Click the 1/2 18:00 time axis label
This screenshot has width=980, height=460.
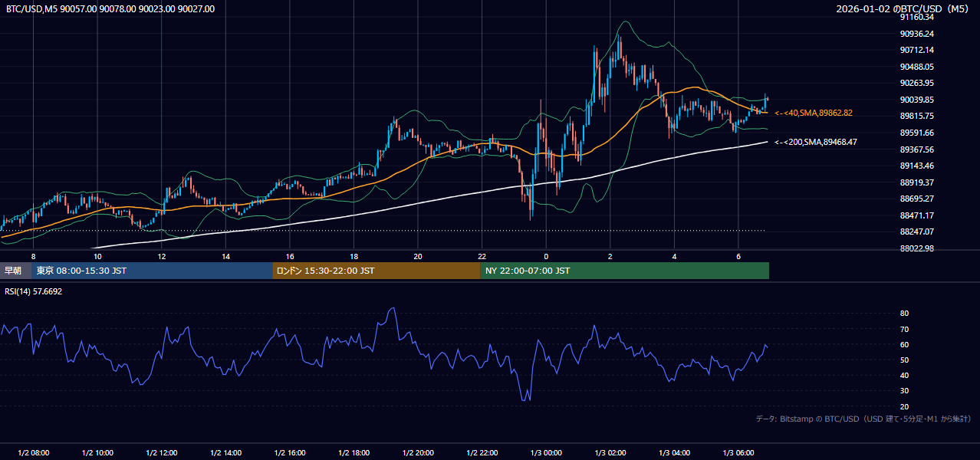[354, 453]
